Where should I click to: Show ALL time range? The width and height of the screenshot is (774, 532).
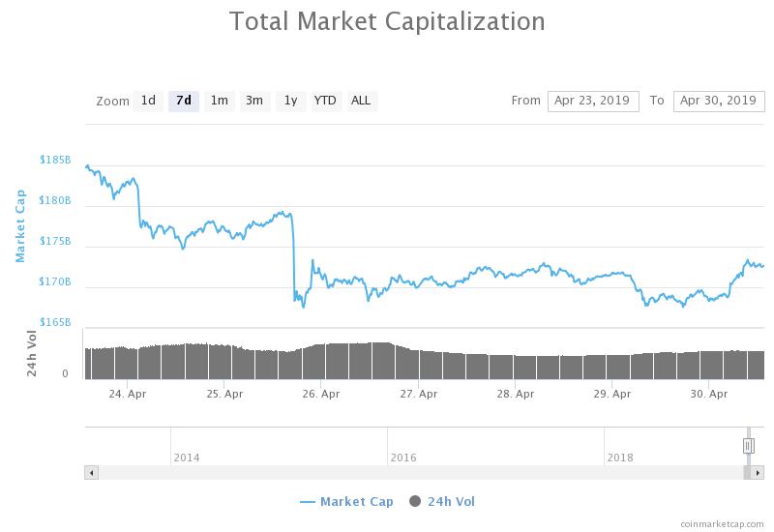361,102
